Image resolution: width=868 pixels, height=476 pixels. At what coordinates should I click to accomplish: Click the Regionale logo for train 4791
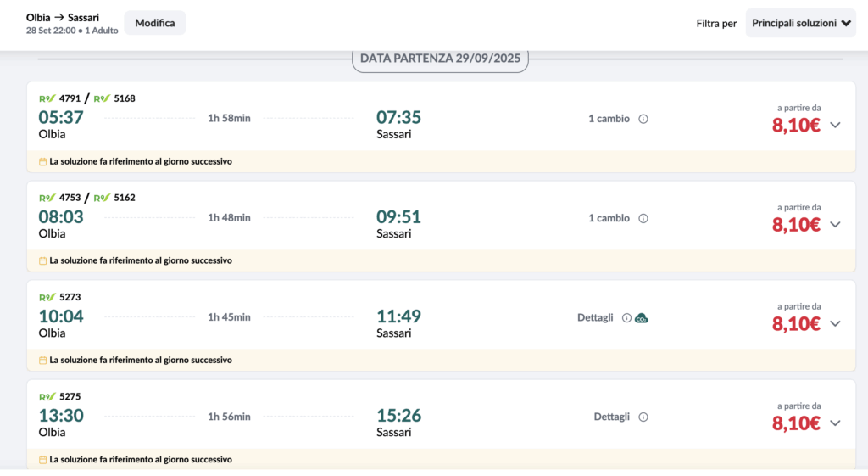point(47,98)
